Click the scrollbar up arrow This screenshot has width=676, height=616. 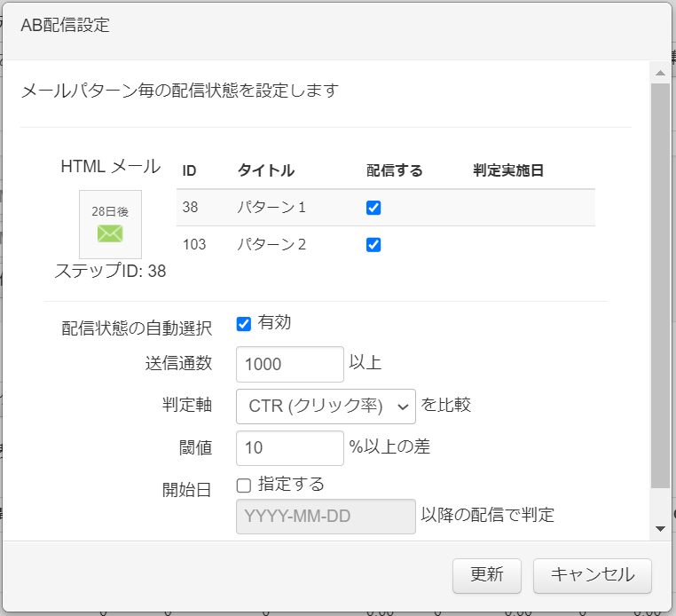[x=659, y=73]
